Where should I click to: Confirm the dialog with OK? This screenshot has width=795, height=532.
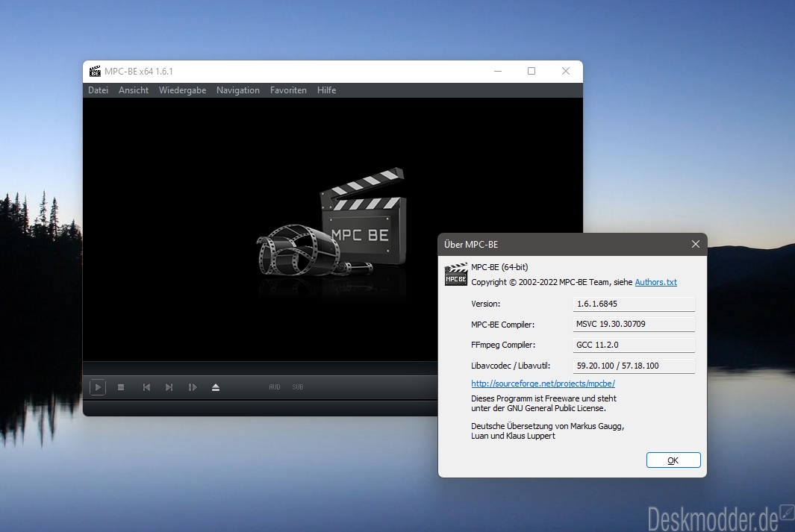click(673, 460)
